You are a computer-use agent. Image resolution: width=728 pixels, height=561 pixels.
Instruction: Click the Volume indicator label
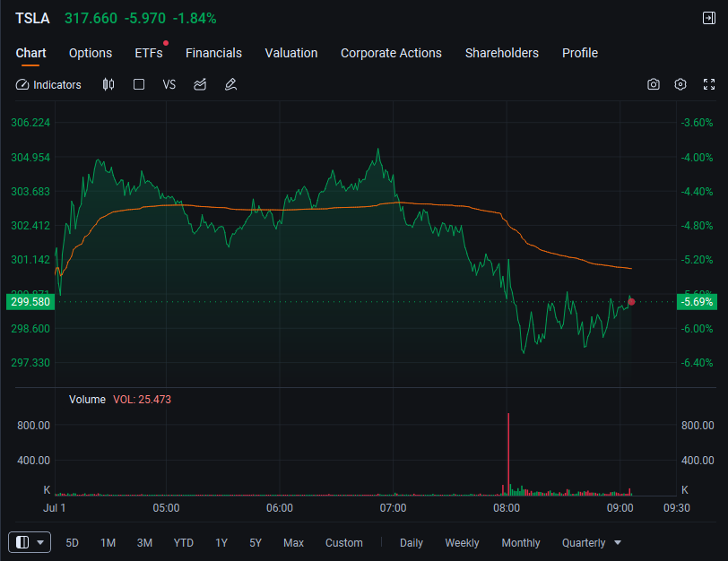pyautogui.click(x=87, y=400)
